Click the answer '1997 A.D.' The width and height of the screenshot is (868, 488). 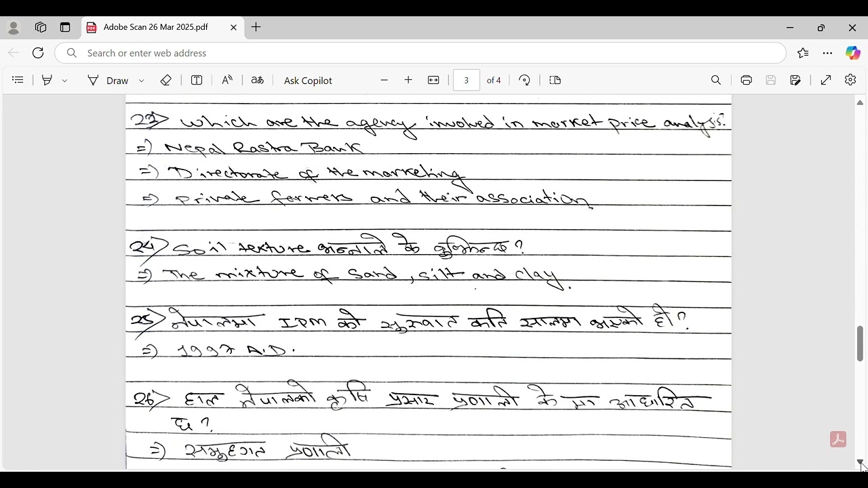click(237, 350)
